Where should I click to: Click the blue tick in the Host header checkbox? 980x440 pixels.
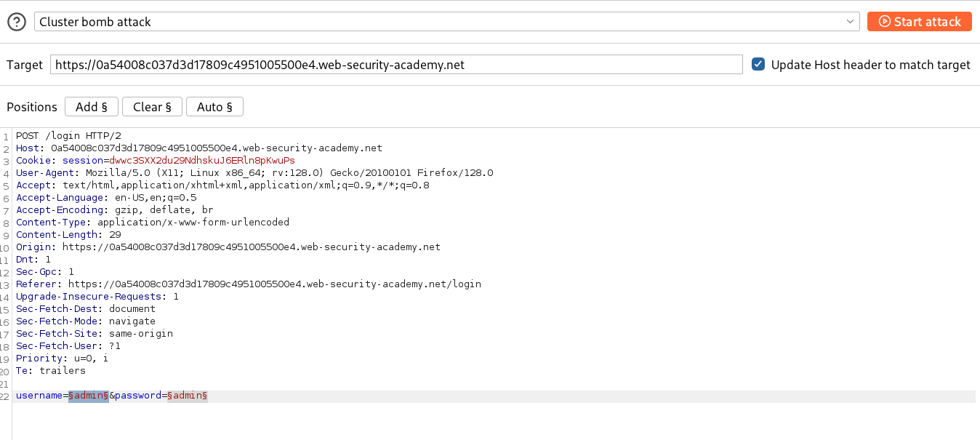[758, 64]
